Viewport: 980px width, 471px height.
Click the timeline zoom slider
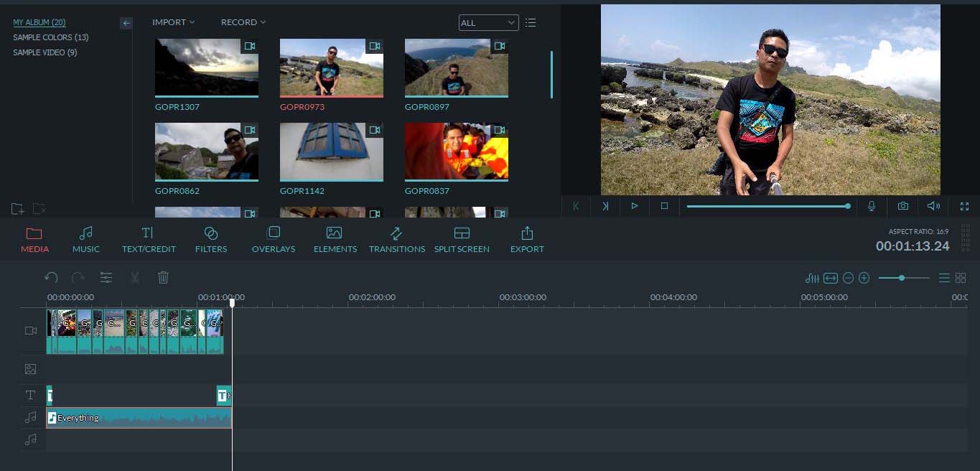click(x=902, y=278)
